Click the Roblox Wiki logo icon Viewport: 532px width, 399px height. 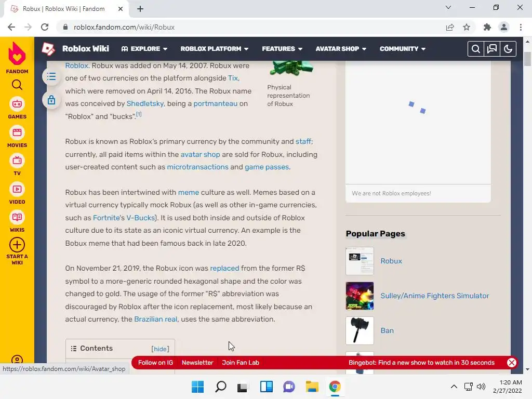point(48,49)
